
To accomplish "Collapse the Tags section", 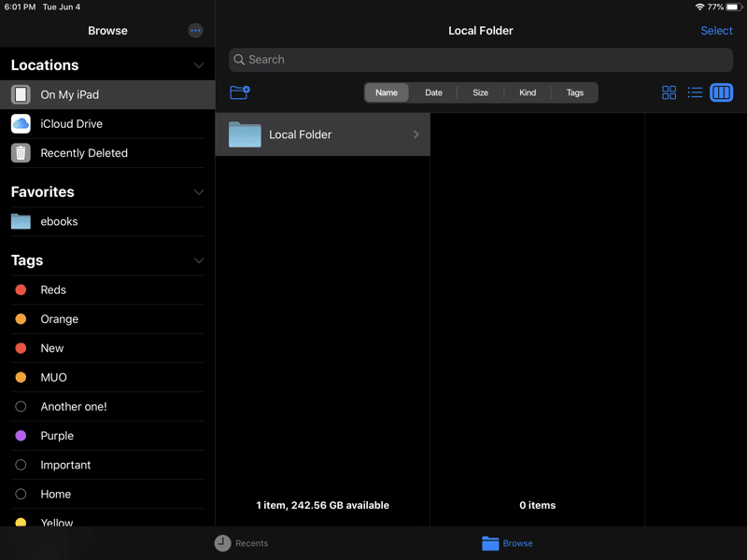I will tap(198, 260).
